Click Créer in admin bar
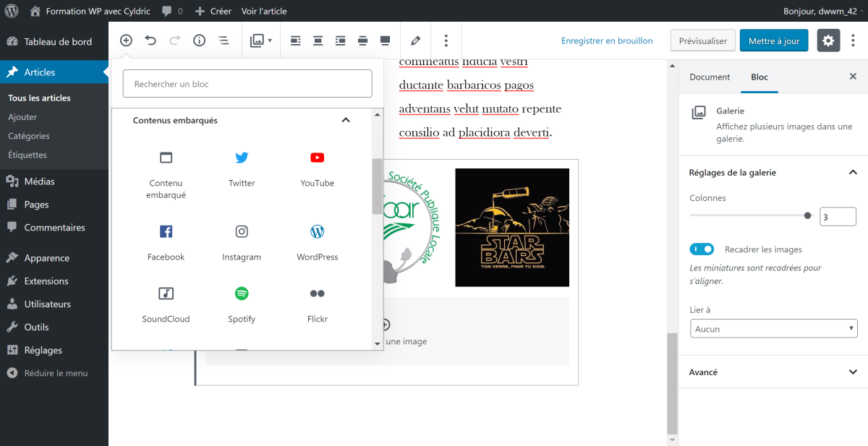Viewport: 868px width, 446px height. (x=213, y=11)
